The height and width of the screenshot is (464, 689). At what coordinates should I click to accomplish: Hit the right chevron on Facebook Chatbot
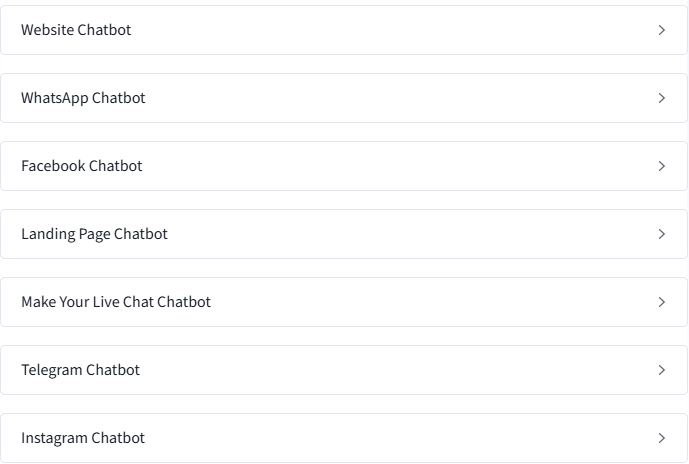[662, 166]
